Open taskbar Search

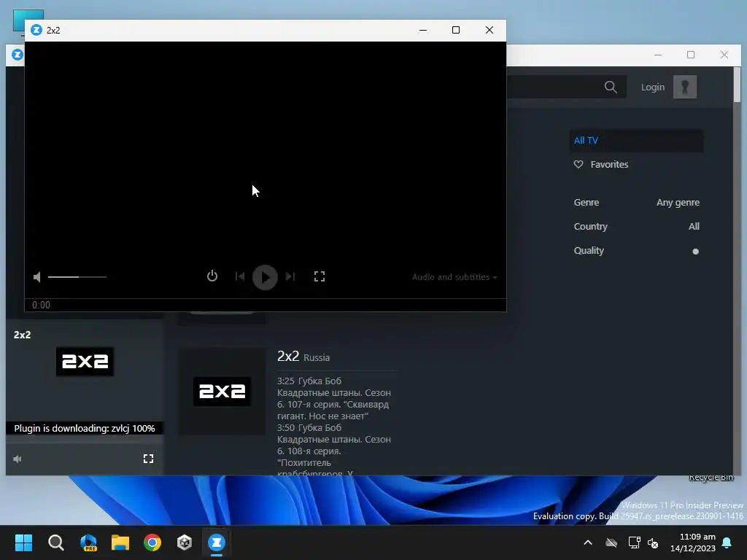click(55, 542)
